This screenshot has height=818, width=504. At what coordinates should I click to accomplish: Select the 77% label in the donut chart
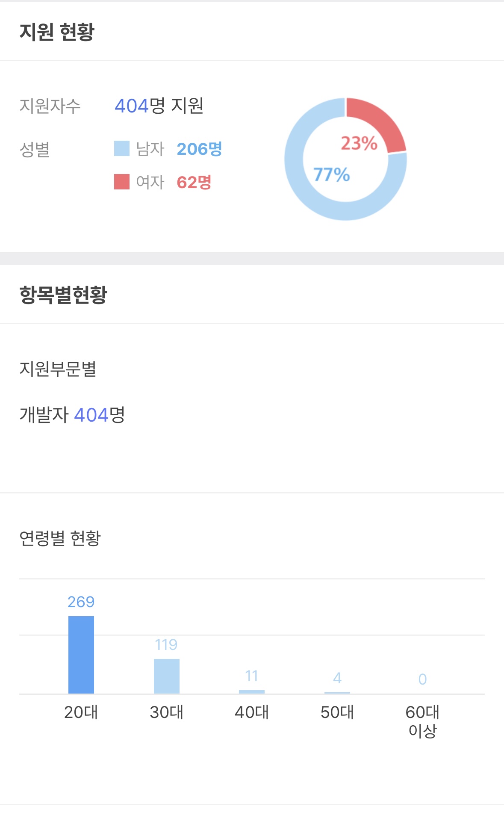click(x=331, y=174)
